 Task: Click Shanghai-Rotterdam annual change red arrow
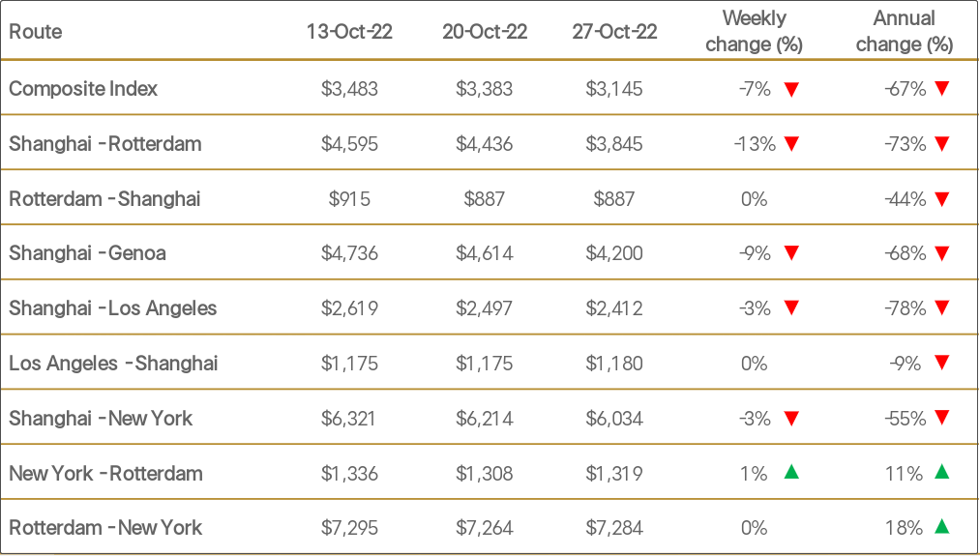942,144
